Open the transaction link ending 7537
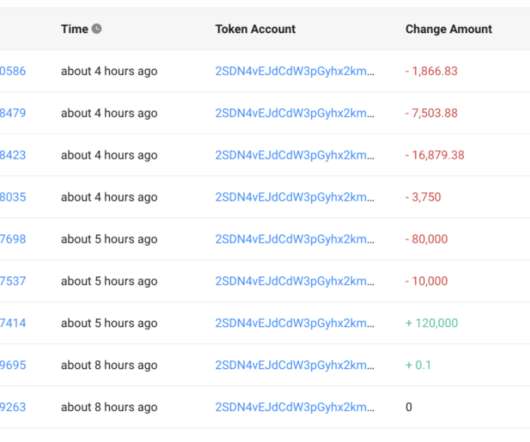The width and height of the screenshot is (530, 442). 13,281
